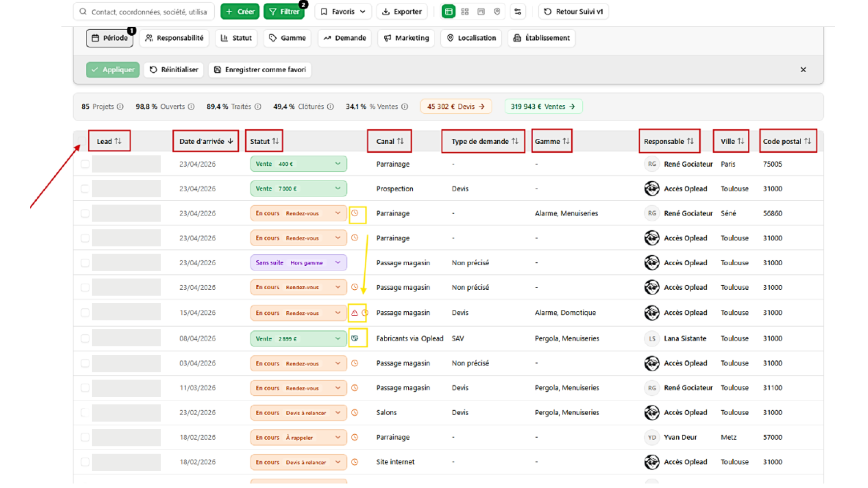Click the icon beside Vente 2 899 €

[355, 338]
